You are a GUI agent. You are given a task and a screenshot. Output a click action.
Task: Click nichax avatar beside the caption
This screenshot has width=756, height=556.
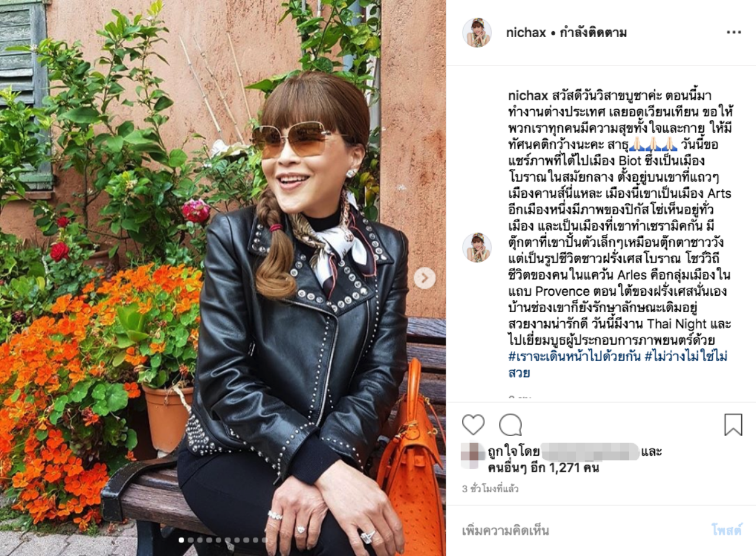click(x=477, y=247)
